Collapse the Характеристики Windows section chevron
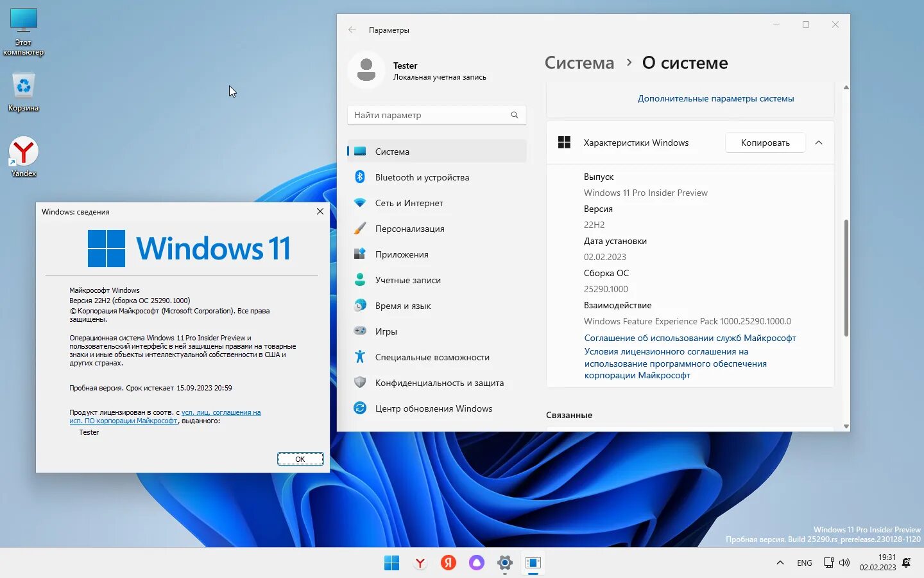 click(819, 143)
